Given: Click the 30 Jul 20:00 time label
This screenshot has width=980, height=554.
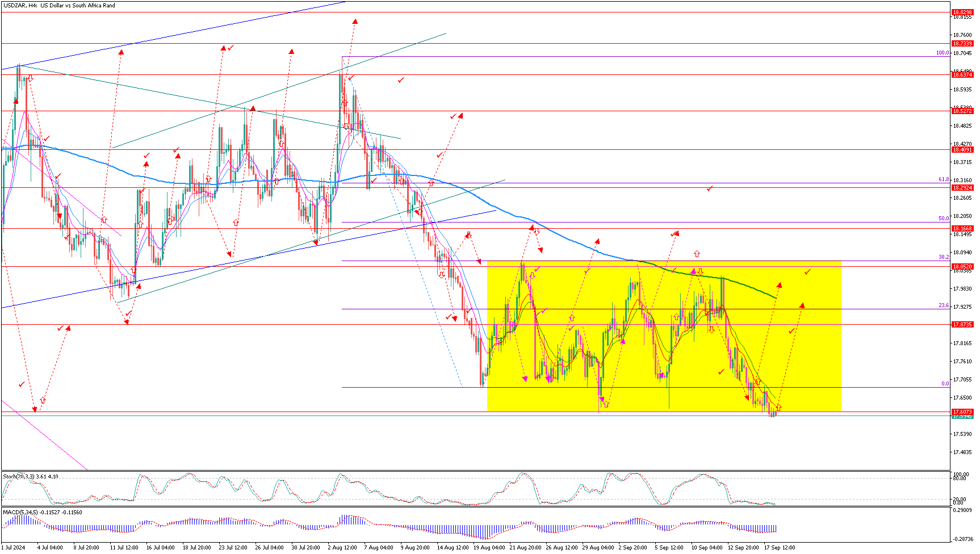Looking at the screenshot, I should (x=306, y=548).
